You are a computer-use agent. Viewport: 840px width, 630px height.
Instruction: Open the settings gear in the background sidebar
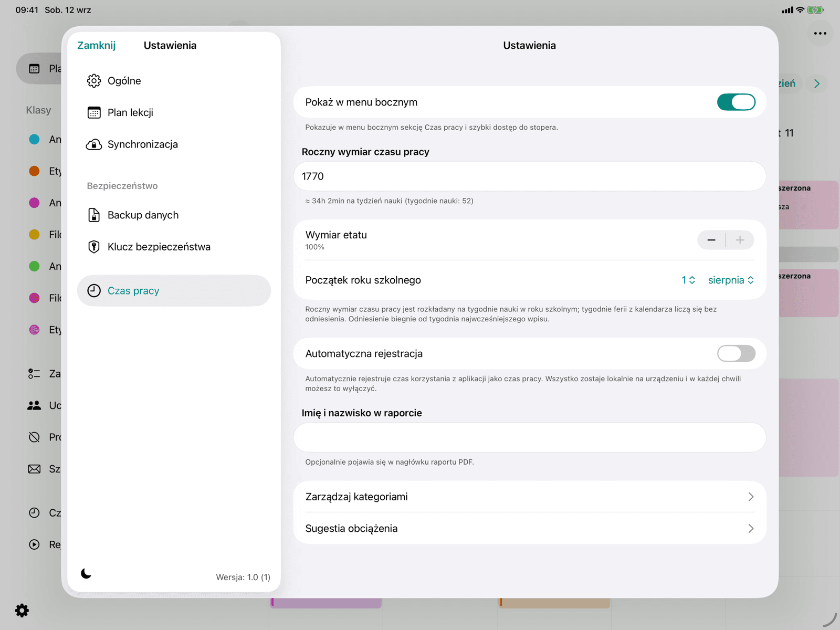click(22, 611)
